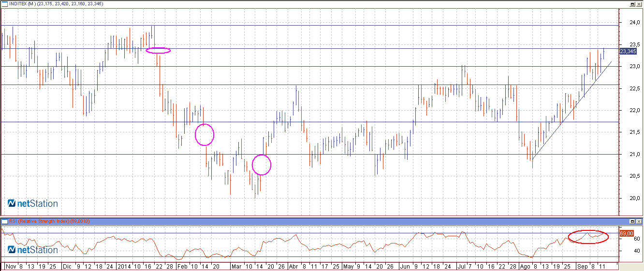This screenshot has width=644, height=271.
Task: Click the 24,0 price axis label
Action: coord(635,22)
